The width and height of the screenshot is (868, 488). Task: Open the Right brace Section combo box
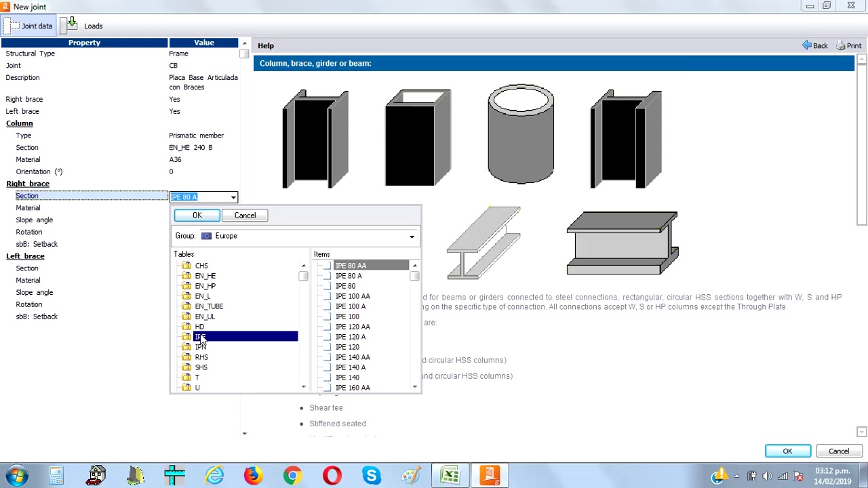233,197
